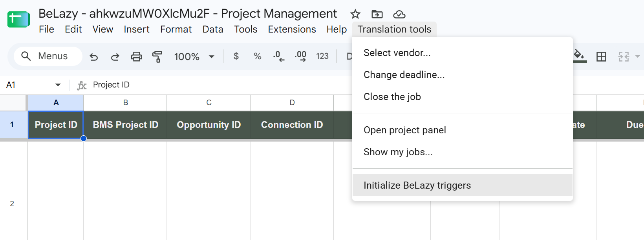Click the Opportunity ID cell
Viewport: 644px width, 240px height.
(209, 125)
